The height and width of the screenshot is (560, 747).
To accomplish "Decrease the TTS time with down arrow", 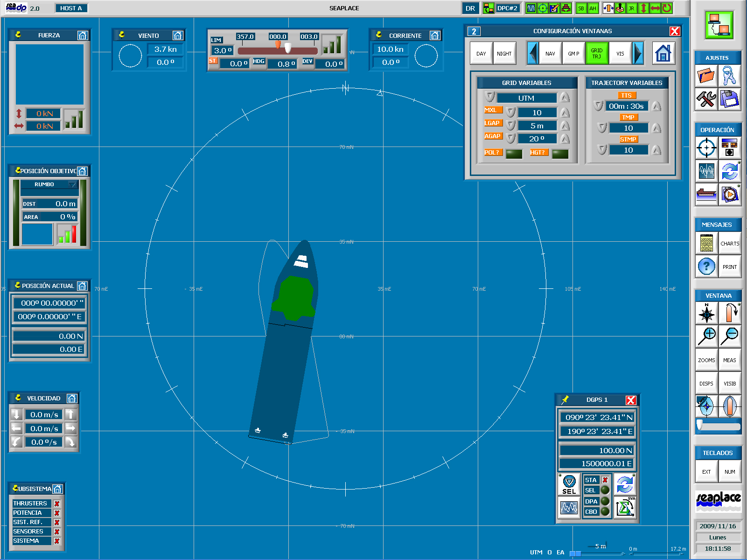I will (x=598, y=106).
